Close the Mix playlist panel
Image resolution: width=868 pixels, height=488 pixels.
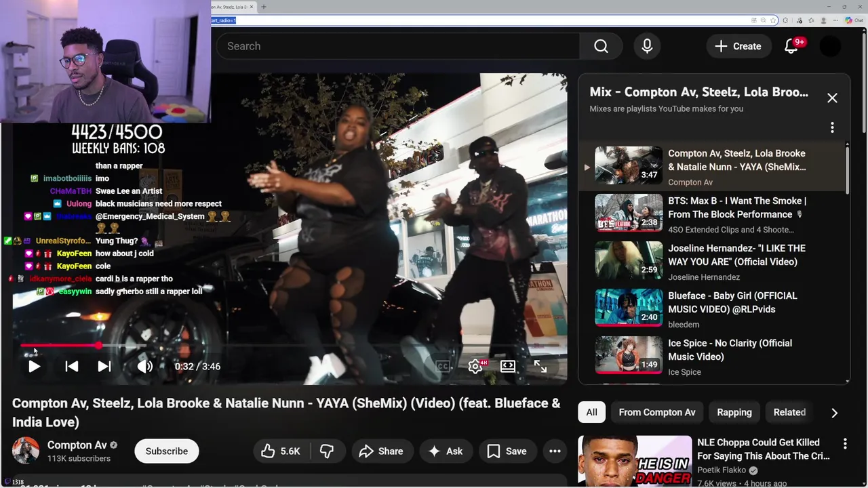(x=832, y=98)
